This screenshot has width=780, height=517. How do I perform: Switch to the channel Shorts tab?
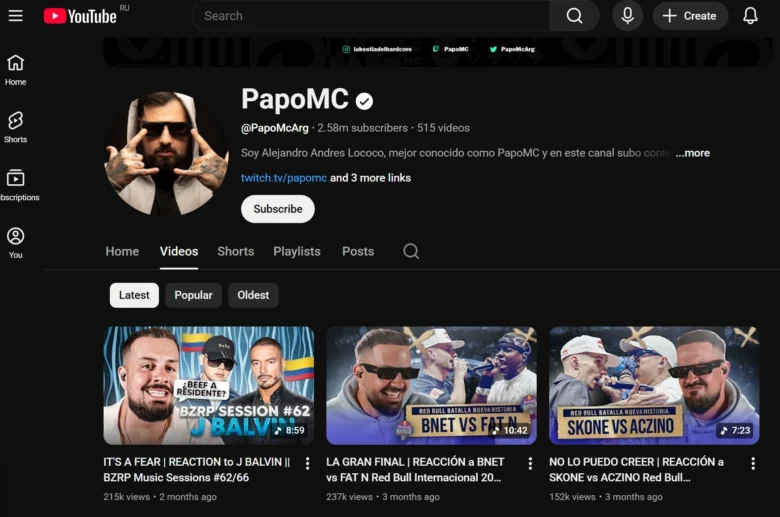tap(236, 251)
